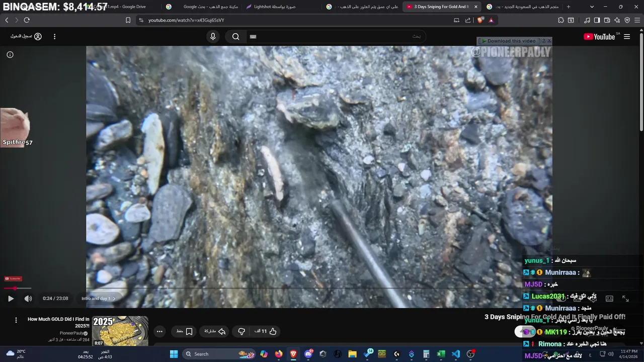Toggle fullscreen on the video player
Screen dimensions: 644x362
[x=625, y=299]
